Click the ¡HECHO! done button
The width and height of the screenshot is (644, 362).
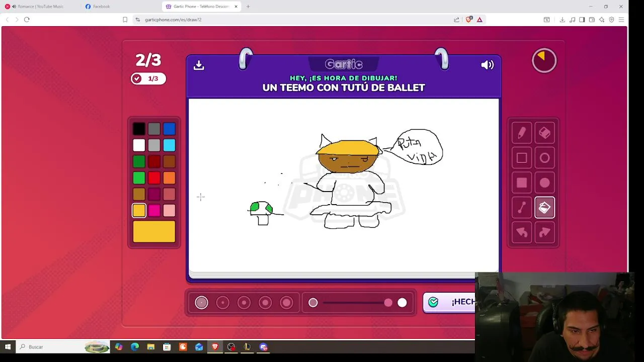[x=449, y=302]
